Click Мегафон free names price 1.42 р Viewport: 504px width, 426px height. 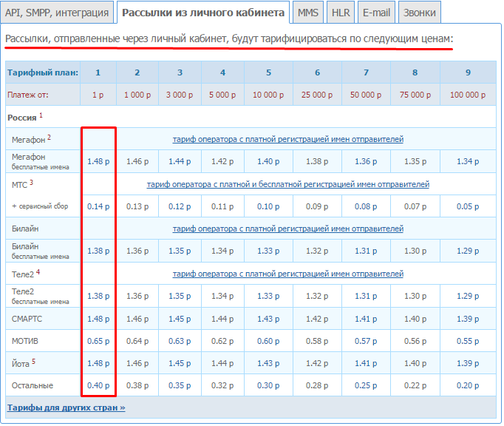pyautogui.click(x=222, y=161)
